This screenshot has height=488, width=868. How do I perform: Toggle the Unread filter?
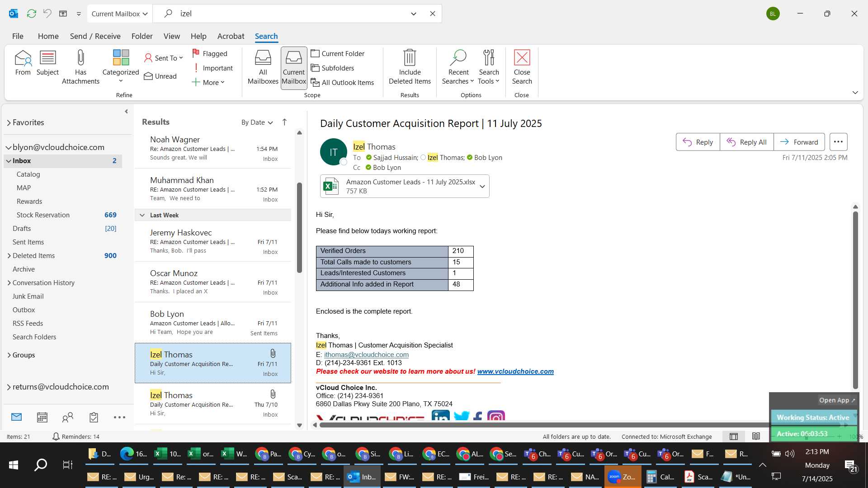coord(160,76)
